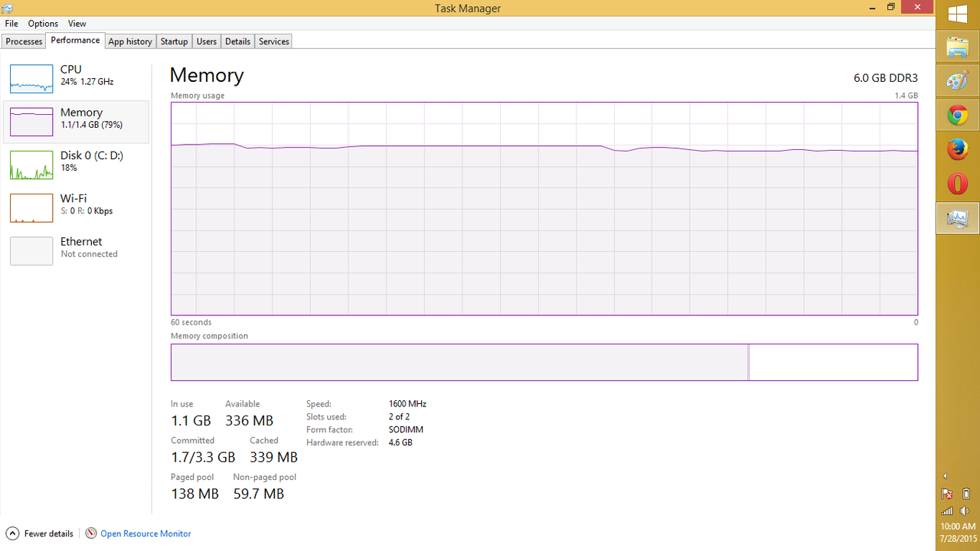Click the Paged pool 138 MB value

coord(194,494)
